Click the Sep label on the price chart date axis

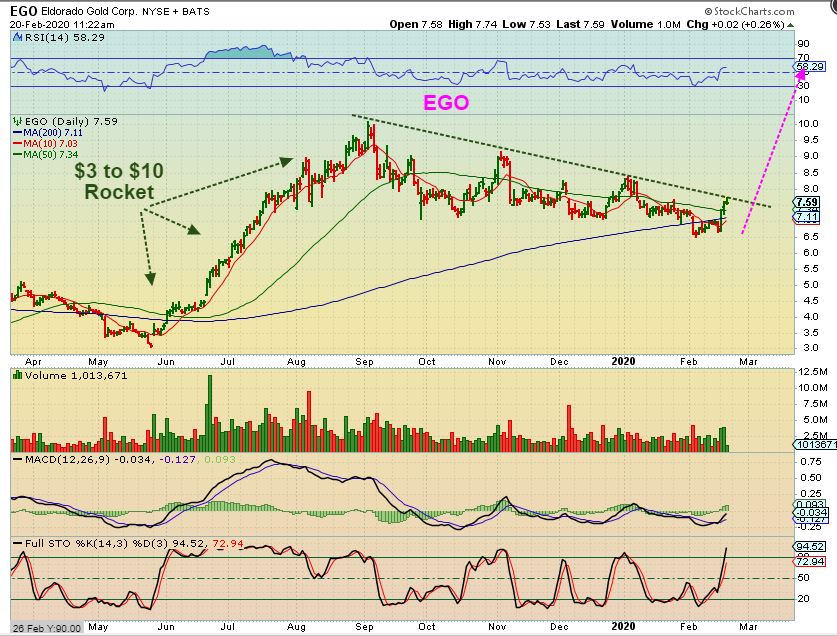(364, 362)
